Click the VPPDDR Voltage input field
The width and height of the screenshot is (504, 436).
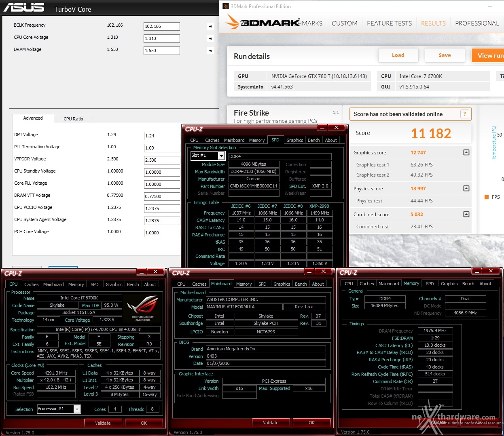coord(162,160)
